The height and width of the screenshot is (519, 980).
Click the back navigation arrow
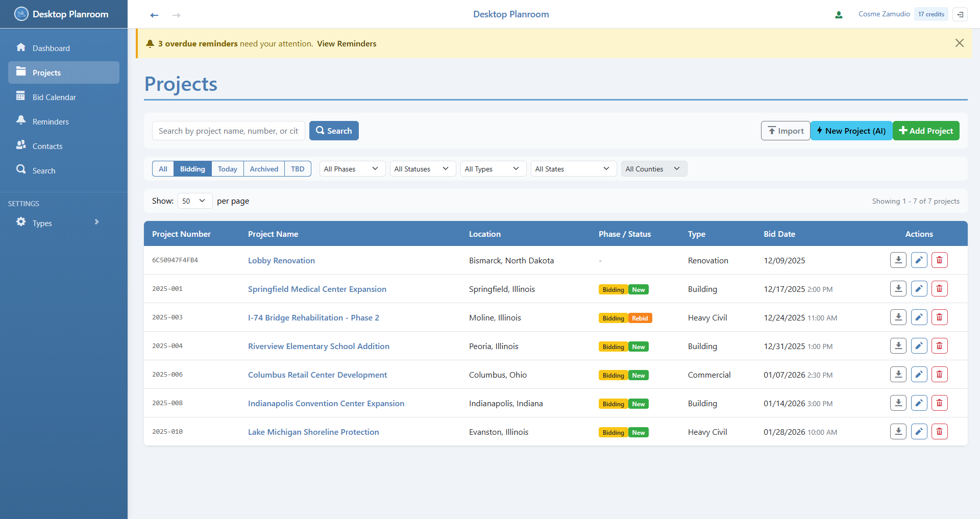154,15
